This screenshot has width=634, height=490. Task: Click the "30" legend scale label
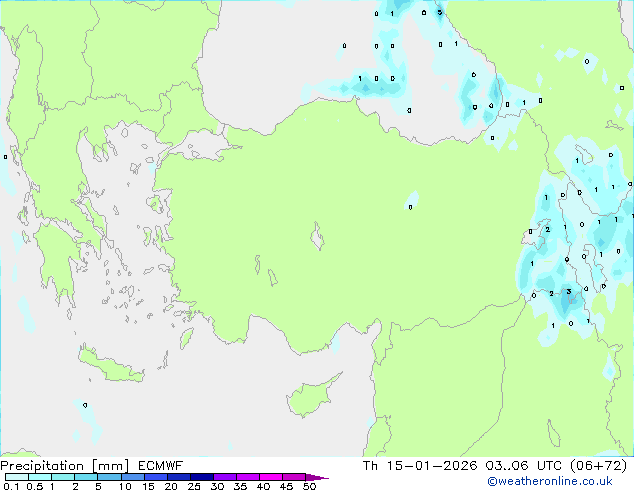[217, 486]
